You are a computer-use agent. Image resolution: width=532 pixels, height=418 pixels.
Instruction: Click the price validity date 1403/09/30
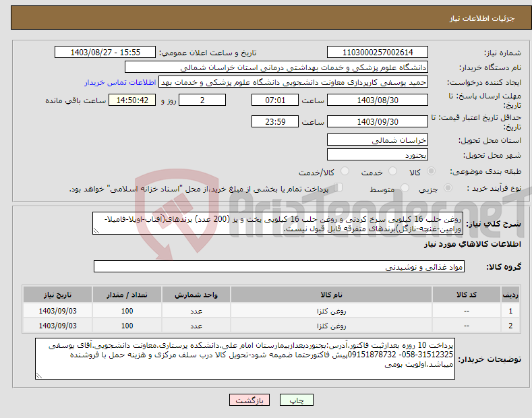point(378,121)
